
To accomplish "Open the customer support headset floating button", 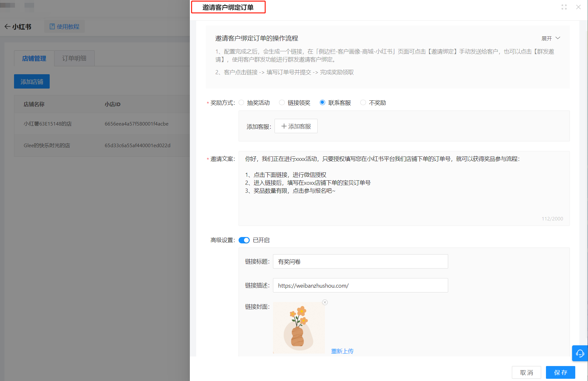I will click(580, 353).
